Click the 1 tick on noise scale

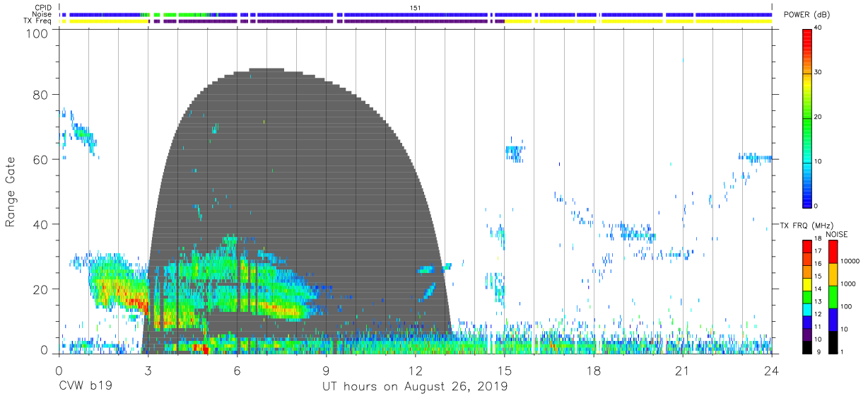(840, 351)
